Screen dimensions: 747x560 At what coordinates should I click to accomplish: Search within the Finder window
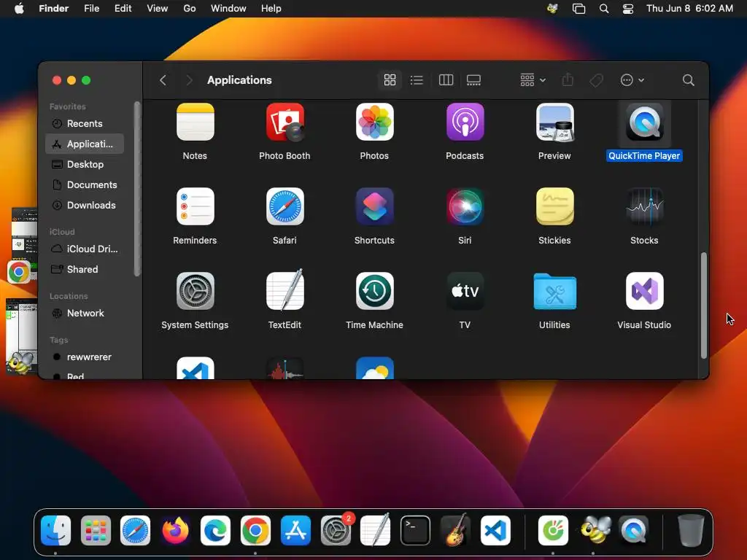point(688,80)
